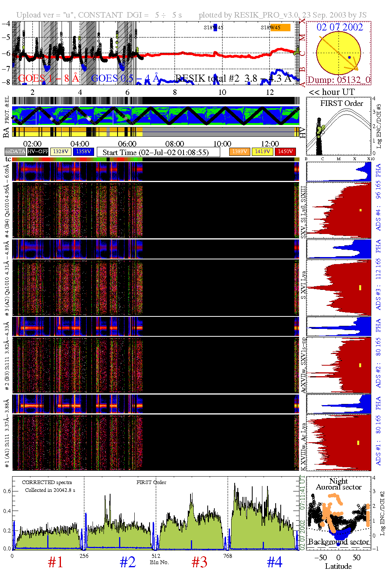The image size is (392, 577).
Task: Open the FIRST Order inset plot
Action: 339,127
